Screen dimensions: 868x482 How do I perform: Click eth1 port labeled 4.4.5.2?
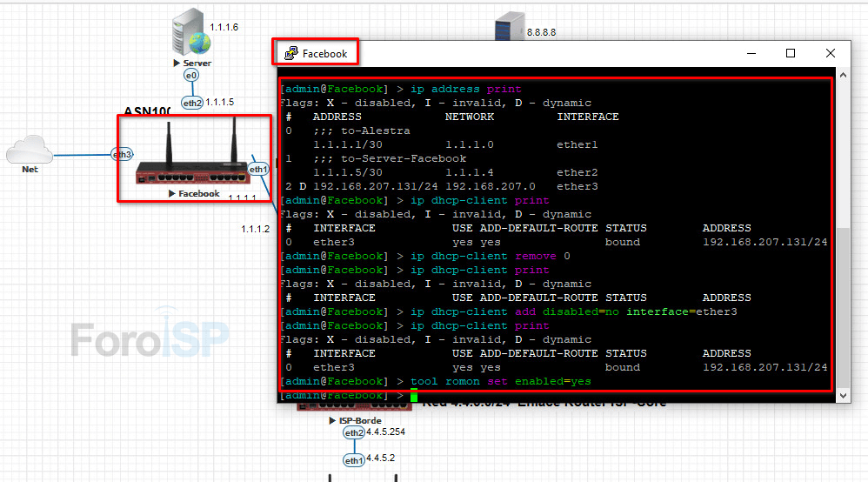pos(353,460)
